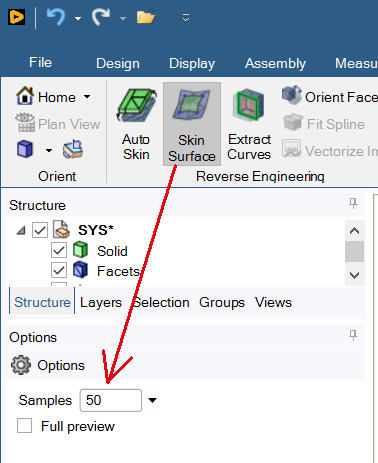This screenshot has height=463, width=378.
Task: Click the Fit Spline tool
Action: pos(323,124)
